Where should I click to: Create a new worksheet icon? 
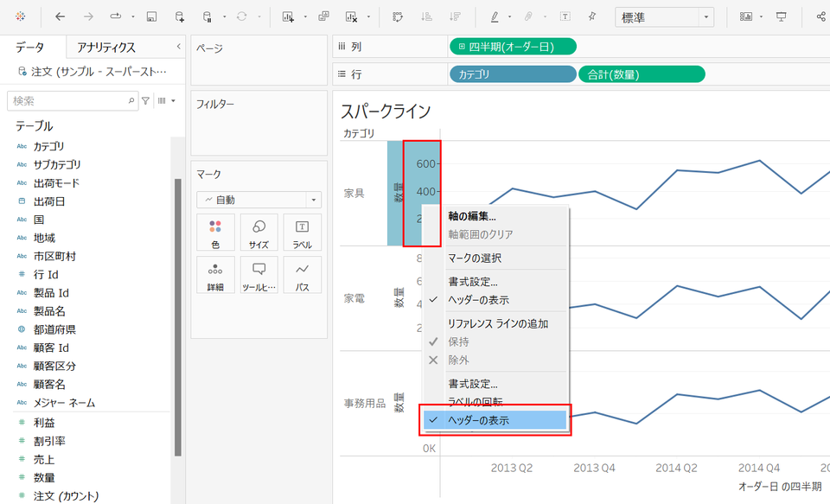(x=288, y=17)
